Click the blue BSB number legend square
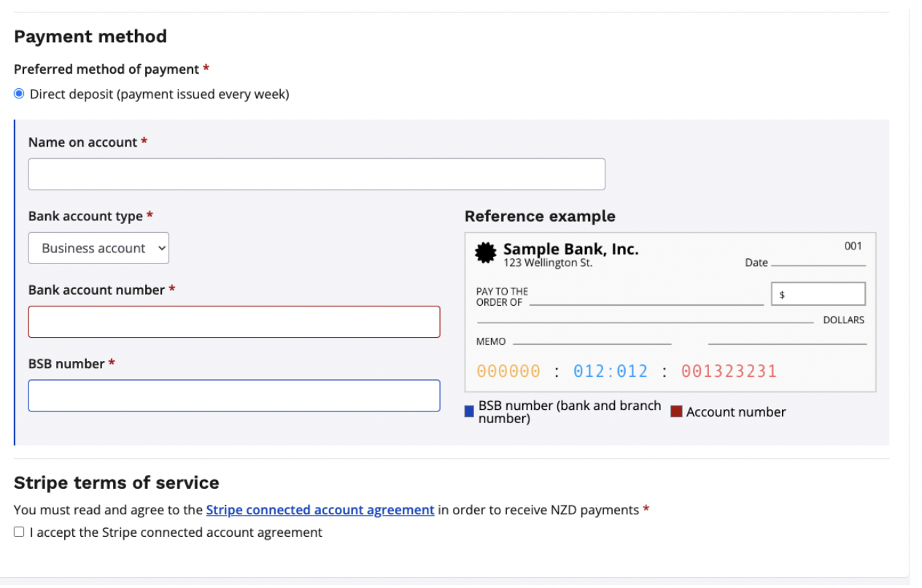This screenshot has width=922, height=588. pyautogui.click(x=469, y=412)
